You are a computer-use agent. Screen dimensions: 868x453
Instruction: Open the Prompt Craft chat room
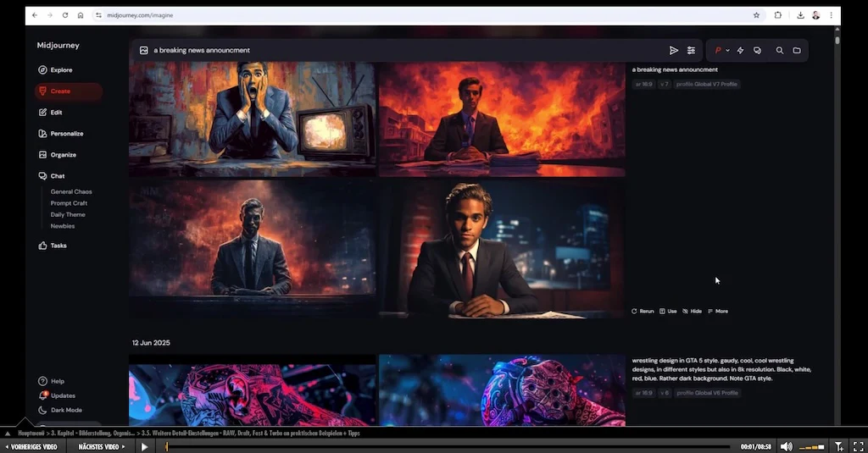click(x=69, y=203)
